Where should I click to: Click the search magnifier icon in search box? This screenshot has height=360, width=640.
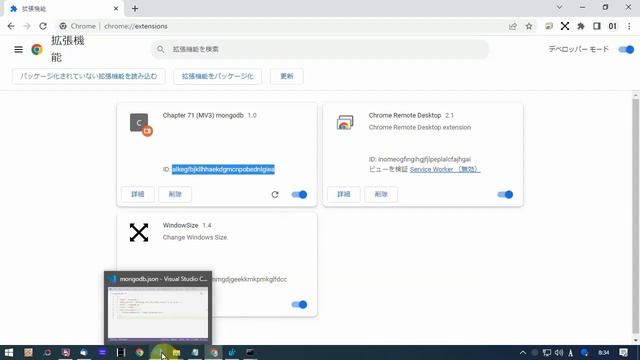[160, 49]
